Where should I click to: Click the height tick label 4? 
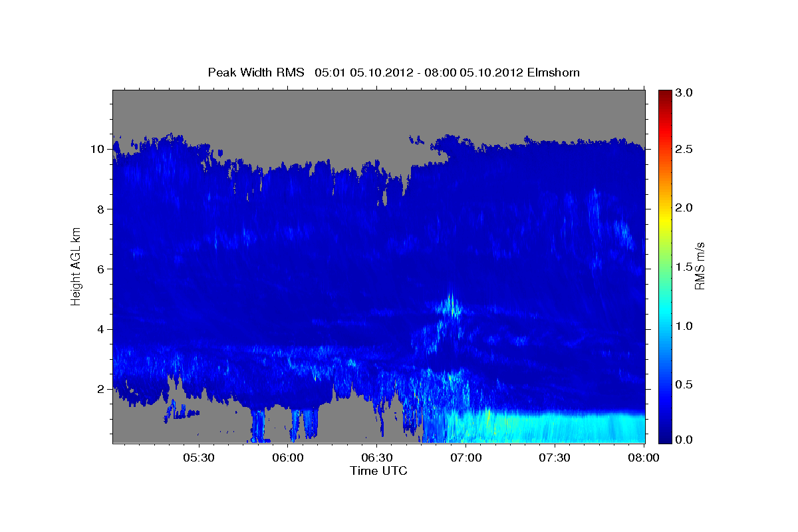point(101,329)
